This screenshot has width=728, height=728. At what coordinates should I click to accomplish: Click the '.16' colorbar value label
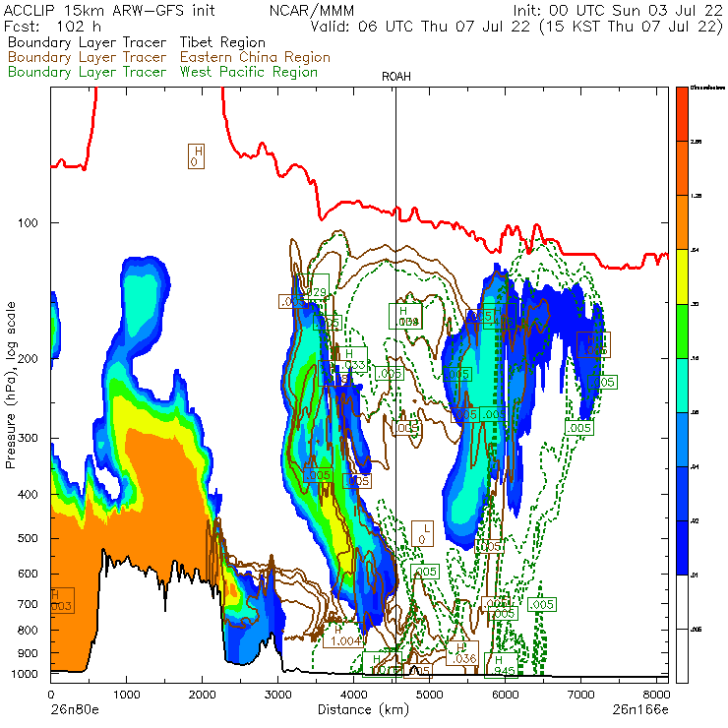[x=695, y=358]
